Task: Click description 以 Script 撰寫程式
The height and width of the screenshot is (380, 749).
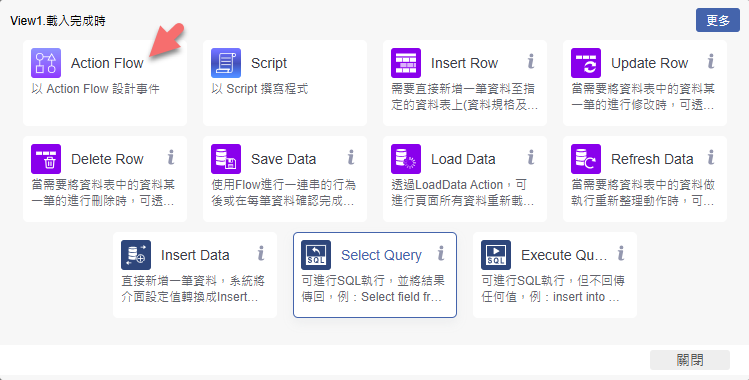Action: (260, 89)
